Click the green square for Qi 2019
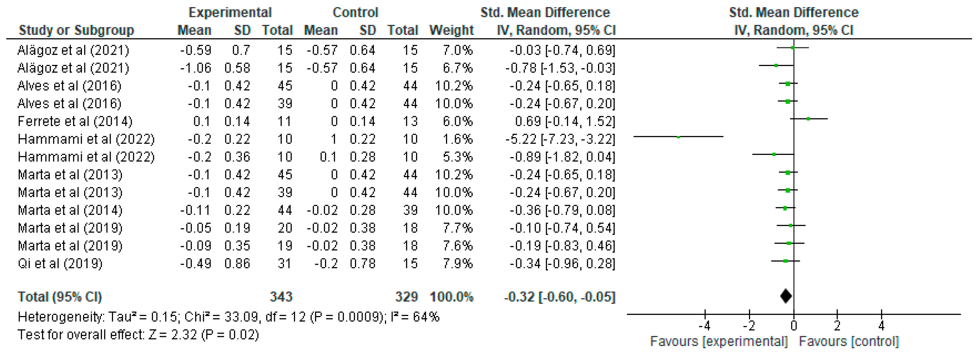This screenshot has height=355, width=980. pyautogui.click(x=785, y=261)
